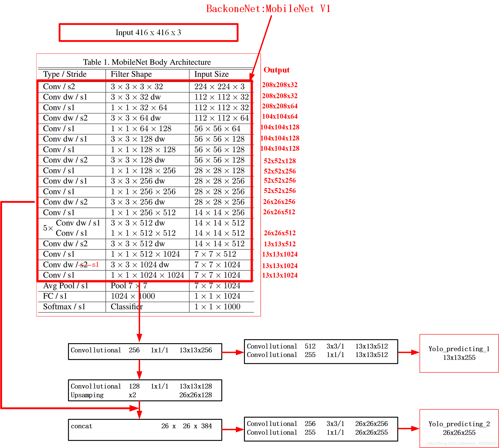Click the '1 × 1 × 64 × 128' filter cell
This screenshot has height=448, width=499.
tap(141, 128)
